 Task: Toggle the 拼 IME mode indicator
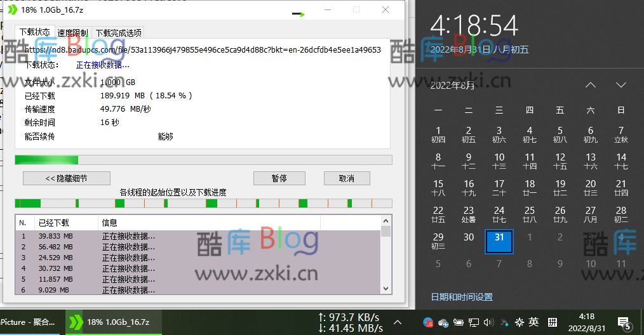point(553,322)
